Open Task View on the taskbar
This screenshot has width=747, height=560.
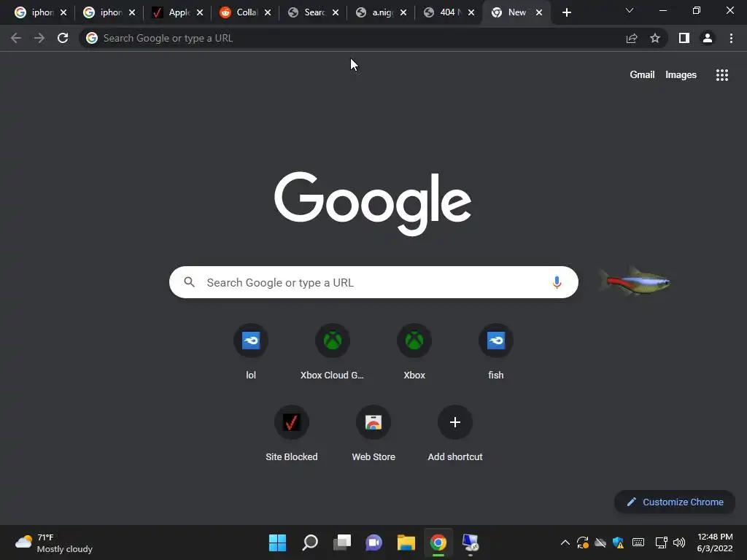click(x=341, y=542)
